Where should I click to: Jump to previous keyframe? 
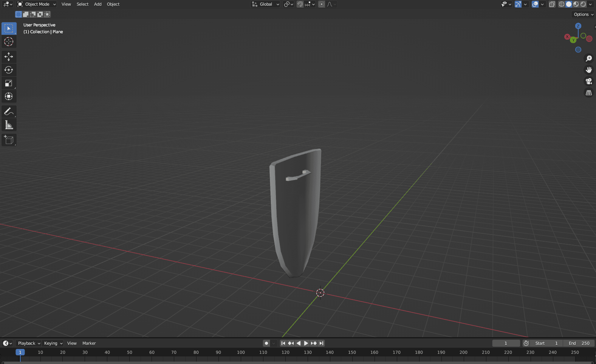coord(291,343)
